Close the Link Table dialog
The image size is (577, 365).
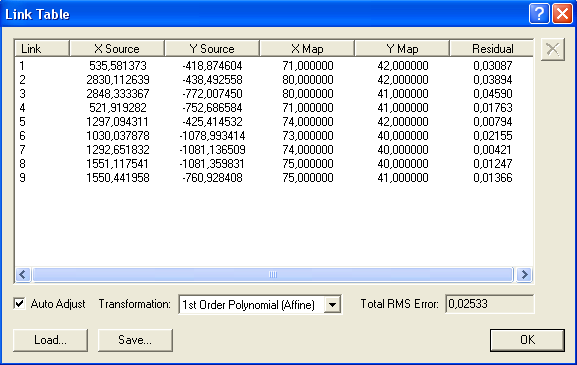(562, 14)
